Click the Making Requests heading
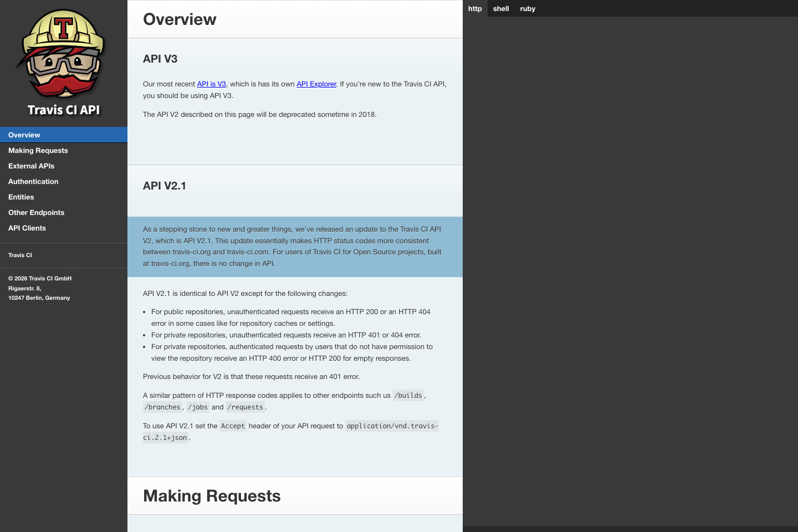798x532 pixels. [x=212, y=496]
